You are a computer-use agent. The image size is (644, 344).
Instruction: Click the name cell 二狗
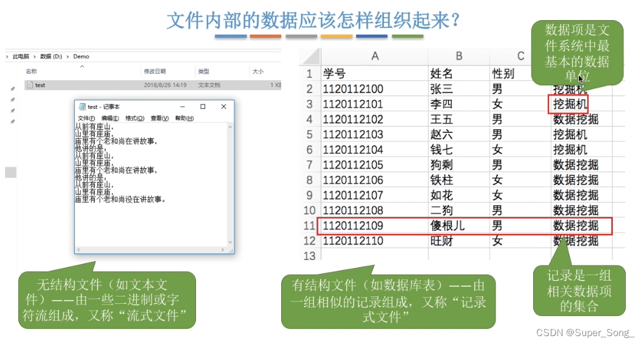[x=459, y=211]
